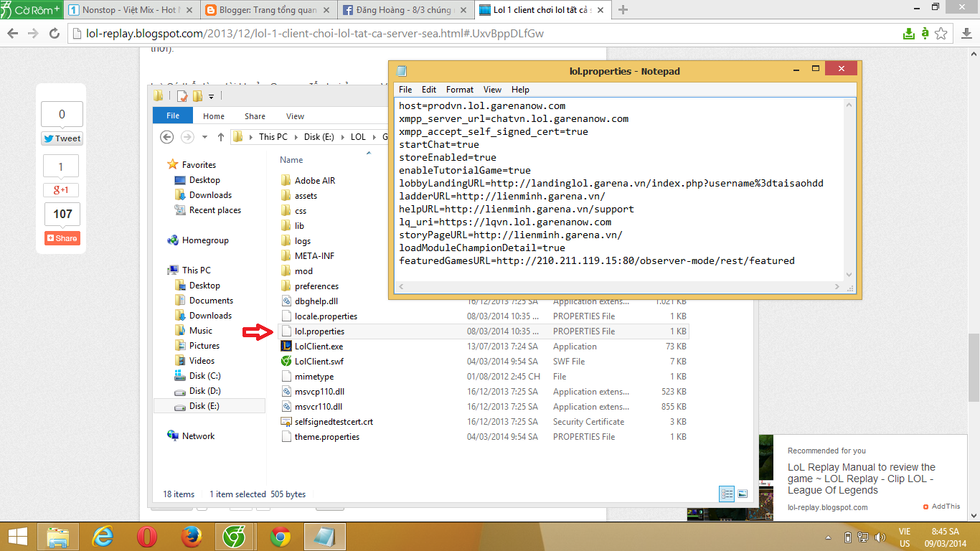Open the META-INF folder
This screenshot has height=551, width=980.
click(x=314, y=256)
